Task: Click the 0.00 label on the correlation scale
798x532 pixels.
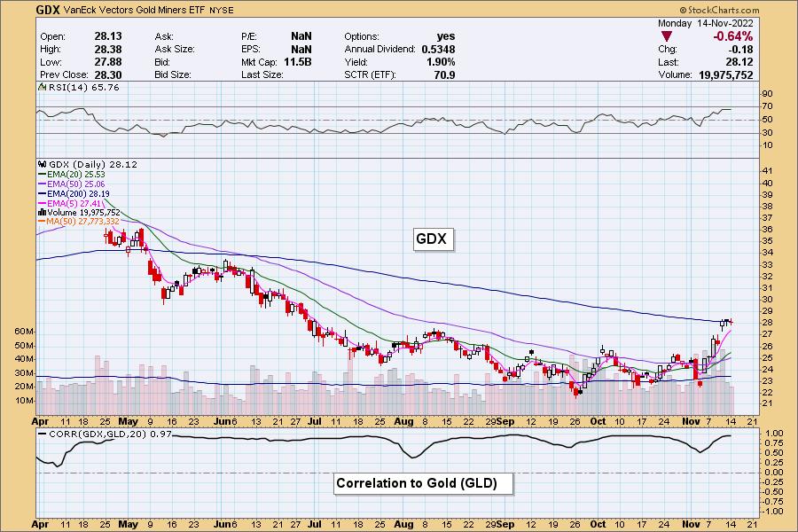Action: (773, 472)
